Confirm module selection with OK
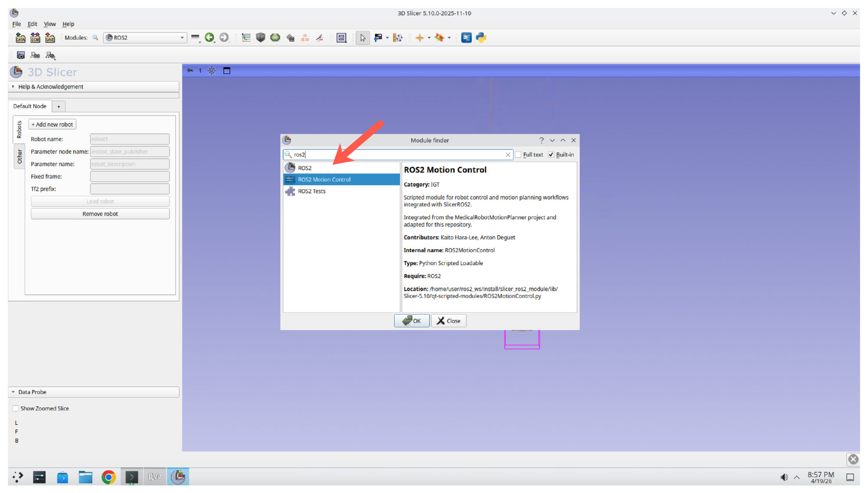This screenshot has height=493, width=868. (411, 321)
